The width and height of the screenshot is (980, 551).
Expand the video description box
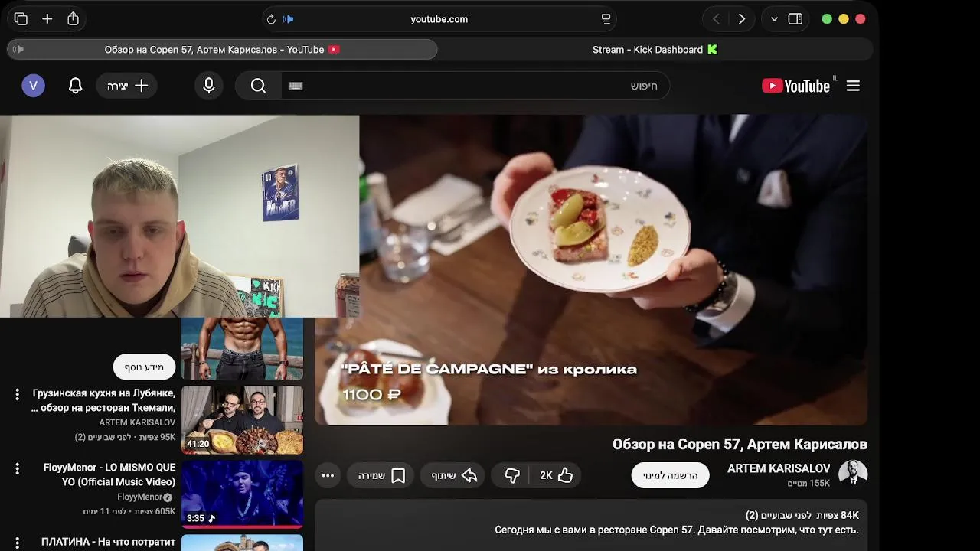(591, 526)
